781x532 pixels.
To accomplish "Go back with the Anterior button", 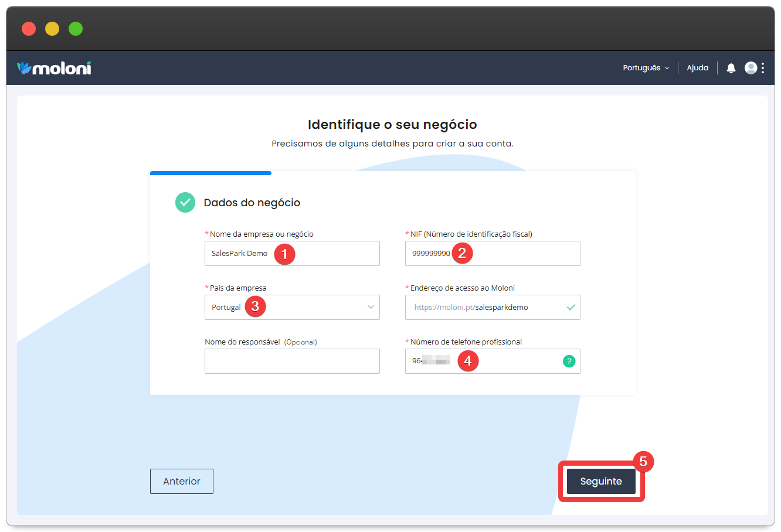I will [182, 481].
